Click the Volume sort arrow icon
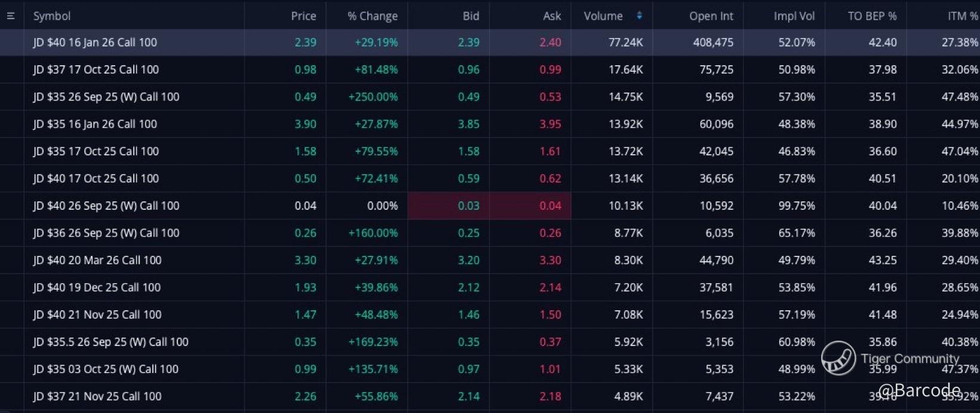 tap(640, 16)
